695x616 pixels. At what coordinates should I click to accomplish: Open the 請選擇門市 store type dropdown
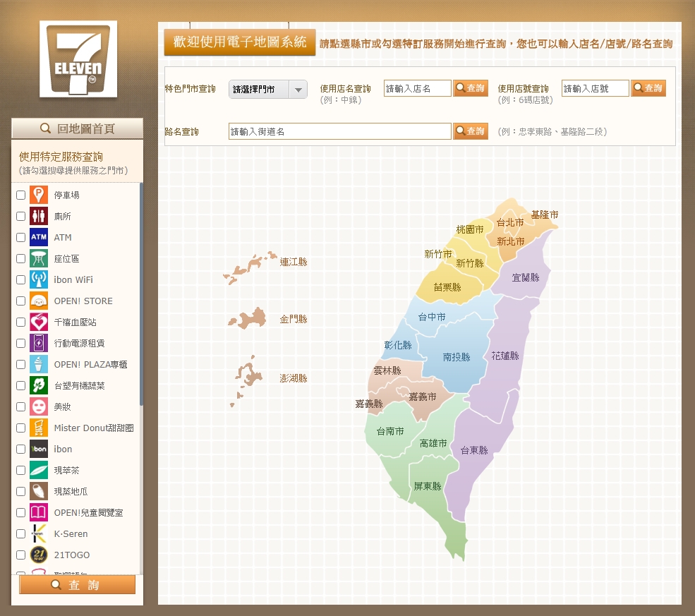click(x=268, y=90)
